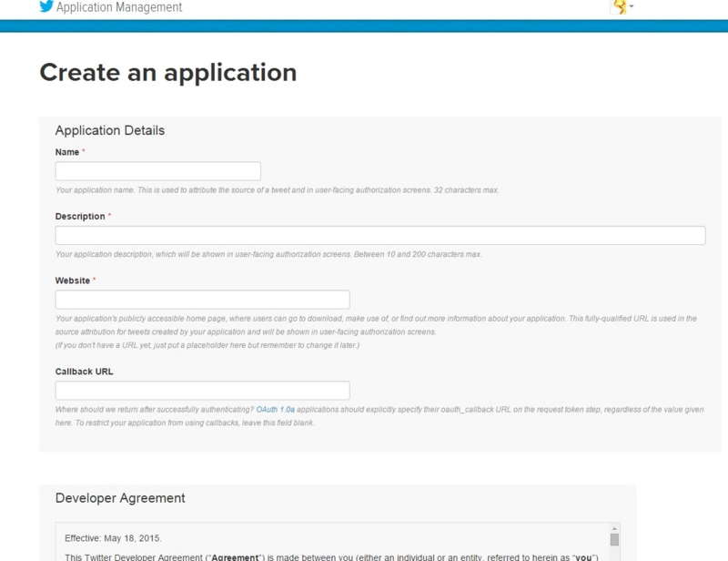Click the Create an application heading
The width and height of the screenshot is (728, 561).
[168, 73]
